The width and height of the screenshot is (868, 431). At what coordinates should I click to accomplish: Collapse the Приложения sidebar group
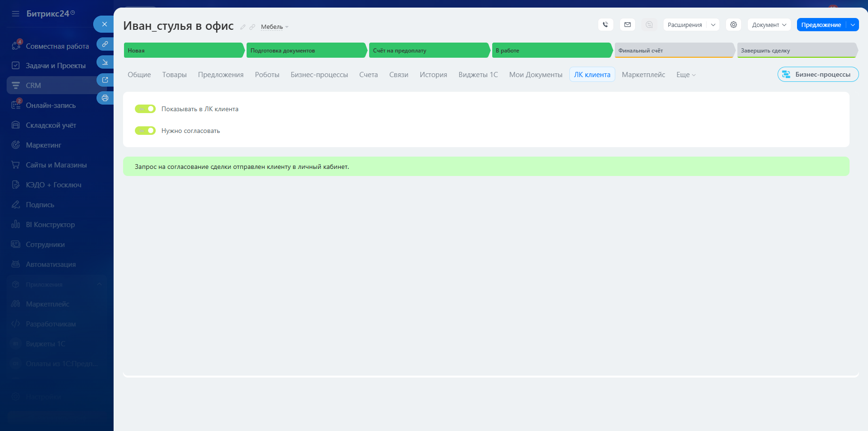coord(99,284)
